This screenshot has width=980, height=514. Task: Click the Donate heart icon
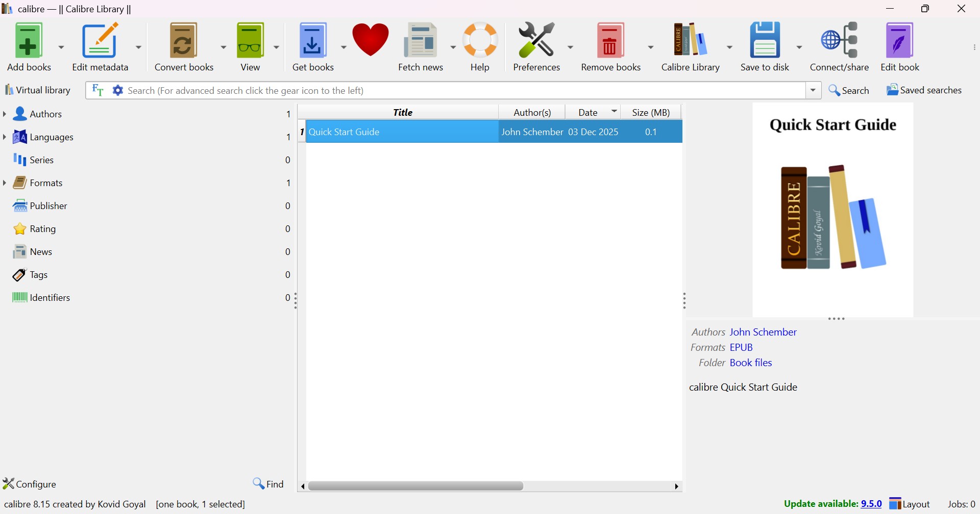point(371,39)
